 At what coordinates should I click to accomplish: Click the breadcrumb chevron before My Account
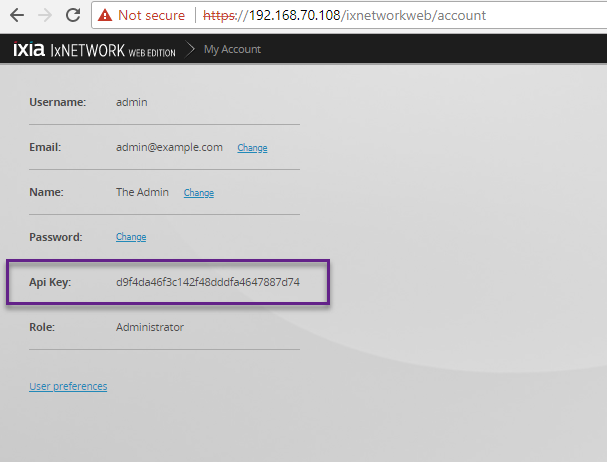[188, 49]
